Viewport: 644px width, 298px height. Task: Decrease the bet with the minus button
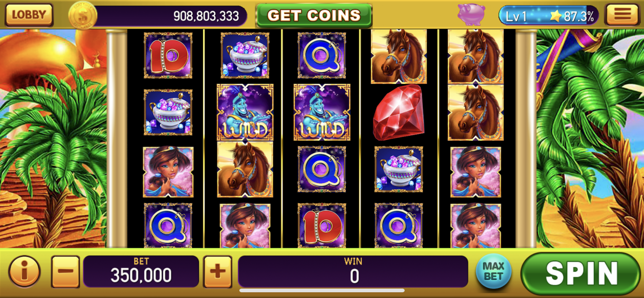coord(65,271)
